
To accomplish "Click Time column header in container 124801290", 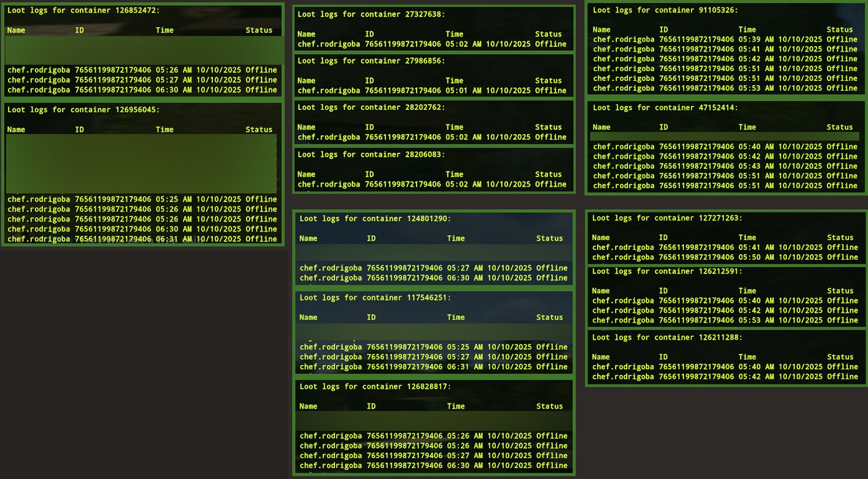I will pos(455,238).
